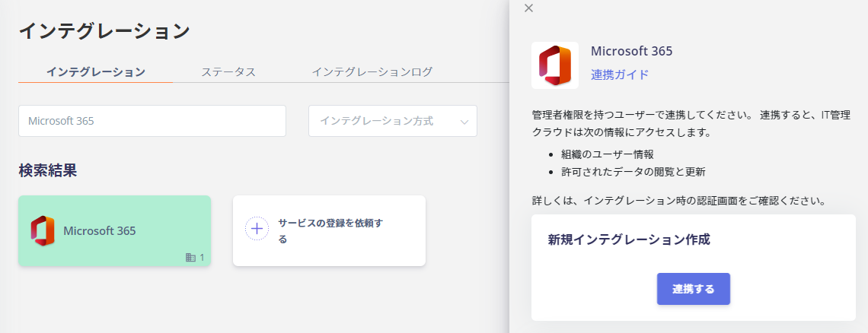Image resolution: width=868 pixels, height=333 pixels.
Task: Click the 連携する button
Action: pos(694,289)
